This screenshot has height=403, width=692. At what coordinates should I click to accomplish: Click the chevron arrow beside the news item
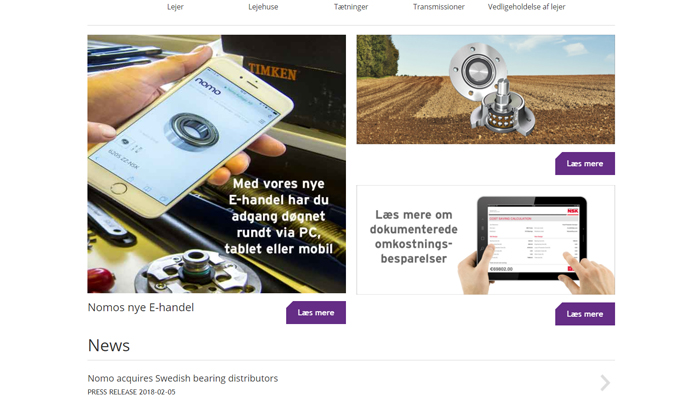[605, 383]
